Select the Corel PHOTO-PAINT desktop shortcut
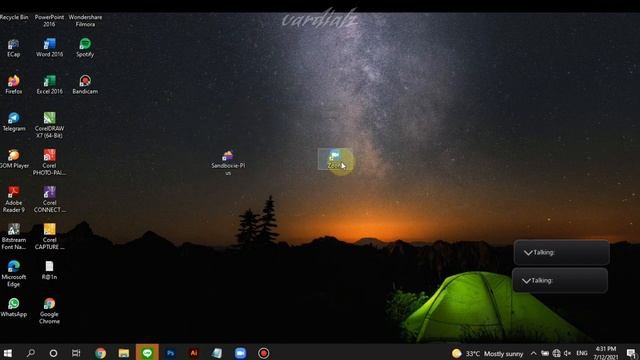 tap(49, 162)
